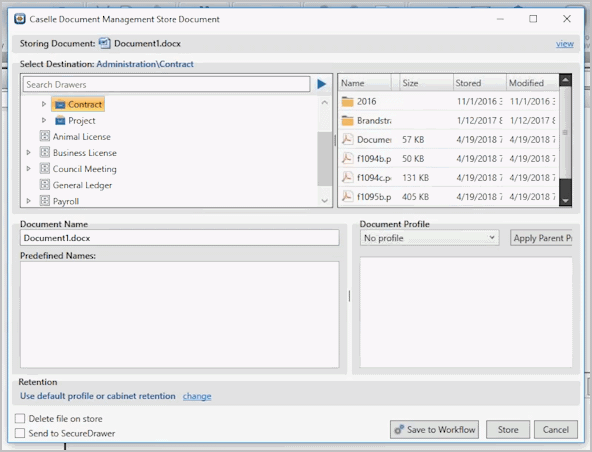Click the PDF icon of f1095b.p file
Viewport: 592px width, 452px height.
347,196
